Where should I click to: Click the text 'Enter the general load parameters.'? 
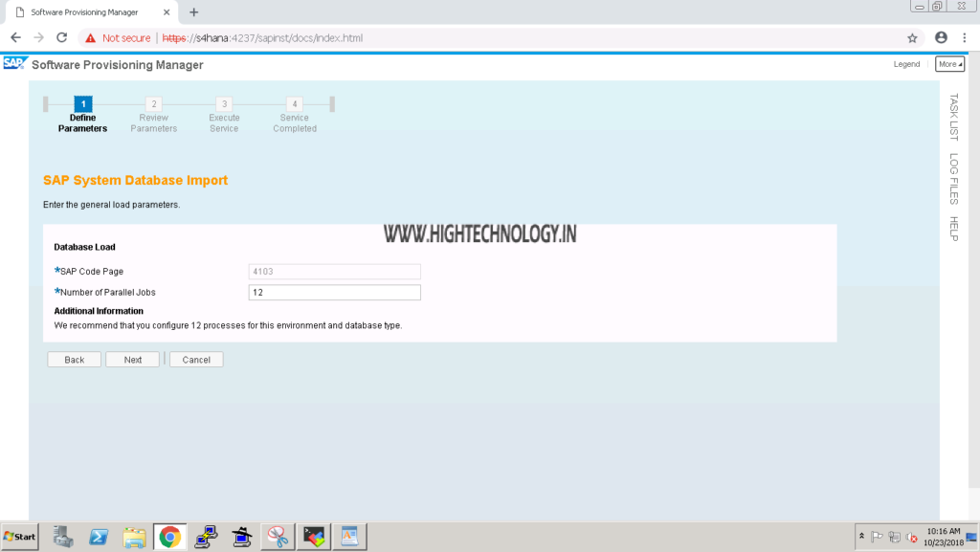111,205
